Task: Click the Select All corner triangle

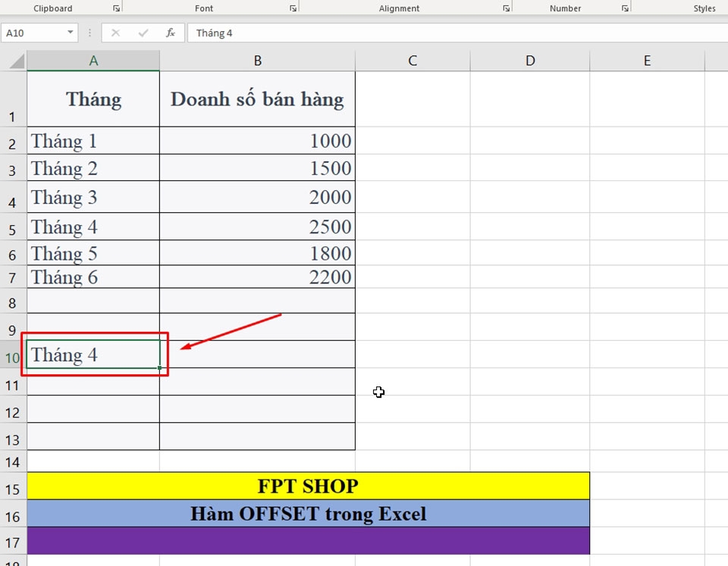Action: pyautogui.click(x=17, y=61)
